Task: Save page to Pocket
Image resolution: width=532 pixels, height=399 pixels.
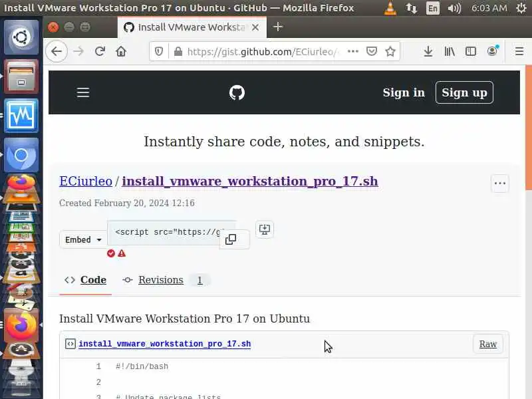Action: tap(372, 51)
